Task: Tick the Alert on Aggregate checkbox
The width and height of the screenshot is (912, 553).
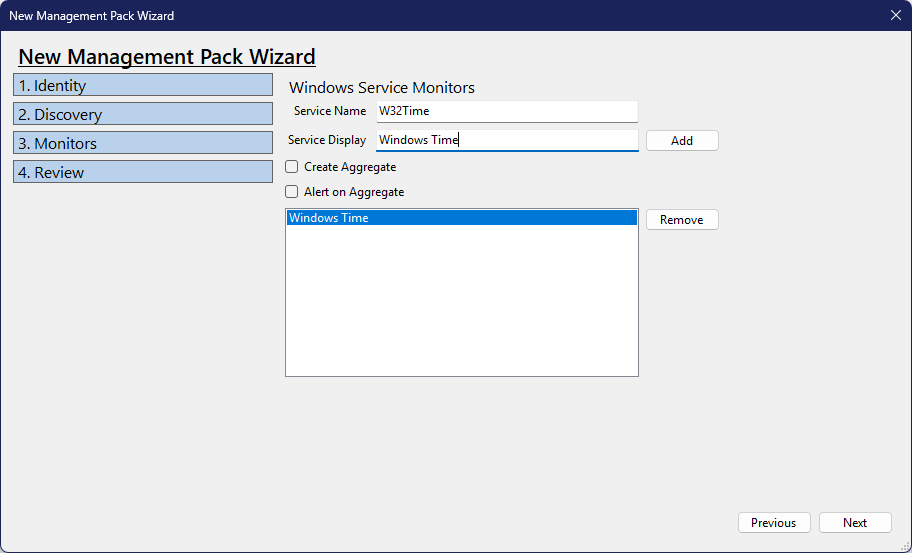Action: [x=292, y=192]
